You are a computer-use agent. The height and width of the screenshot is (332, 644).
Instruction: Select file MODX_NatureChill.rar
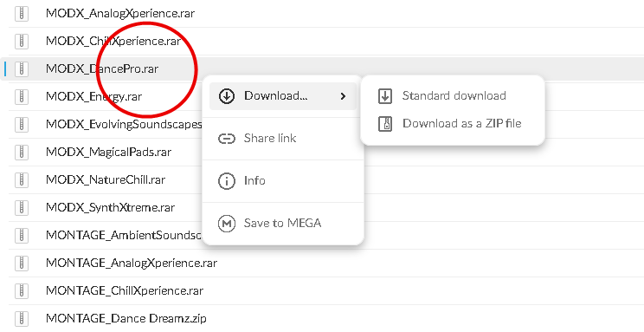click(x=106, y=179)
